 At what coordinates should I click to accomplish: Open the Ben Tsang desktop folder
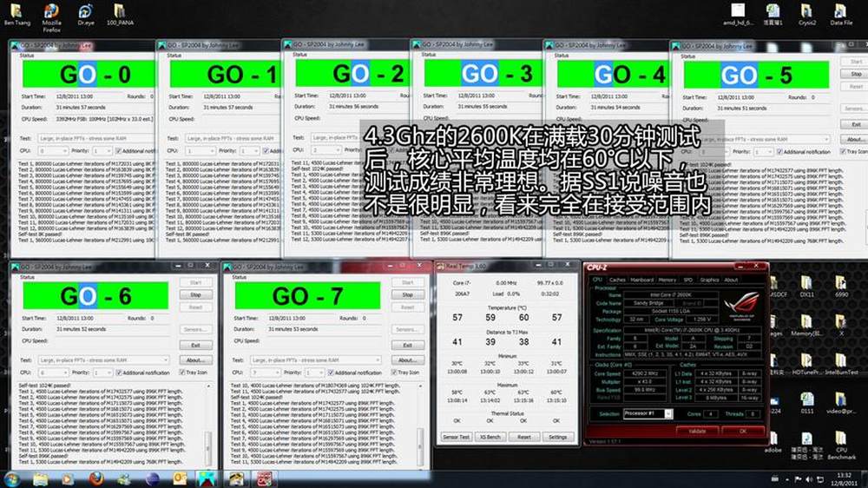tap(16, 16)
